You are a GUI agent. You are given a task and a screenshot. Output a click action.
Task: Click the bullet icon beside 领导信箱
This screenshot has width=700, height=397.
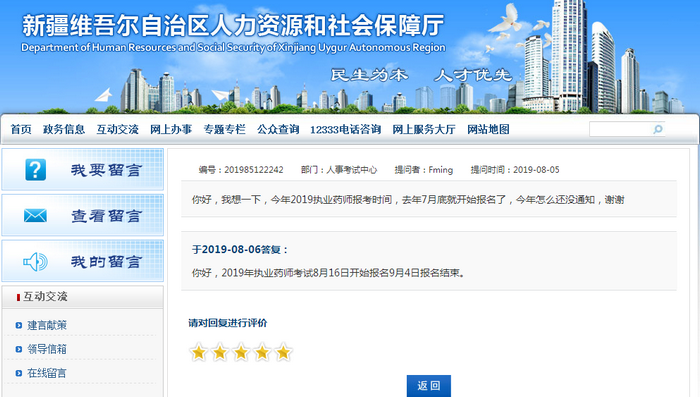19,349
